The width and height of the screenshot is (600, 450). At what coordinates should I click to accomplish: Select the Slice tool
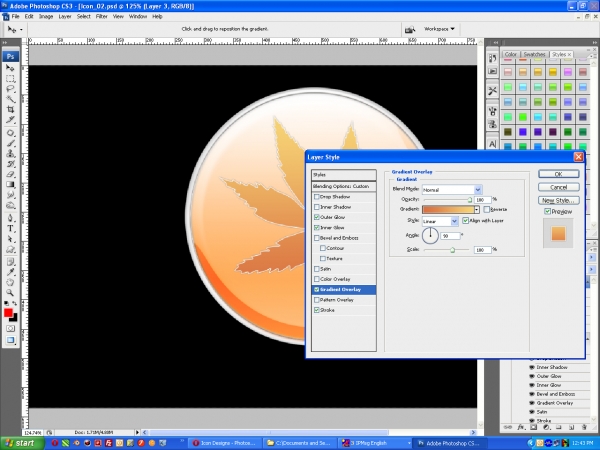(x=10, y=120)
